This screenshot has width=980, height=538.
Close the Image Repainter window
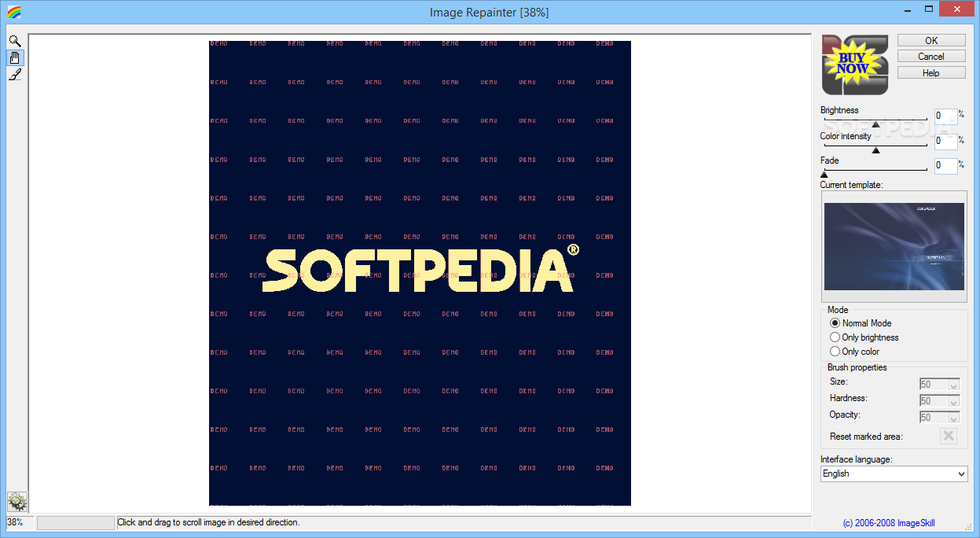(957, 9)
